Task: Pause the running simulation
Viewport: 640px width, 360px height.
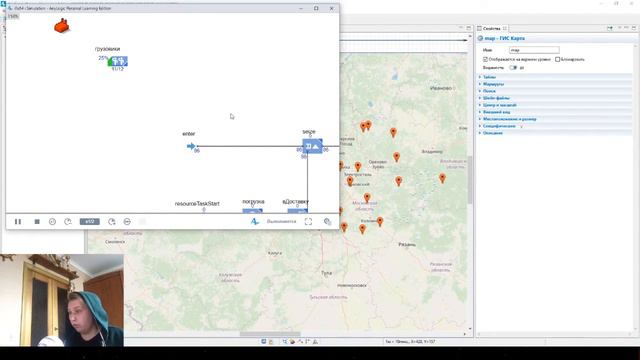Action: coord(18,222)
